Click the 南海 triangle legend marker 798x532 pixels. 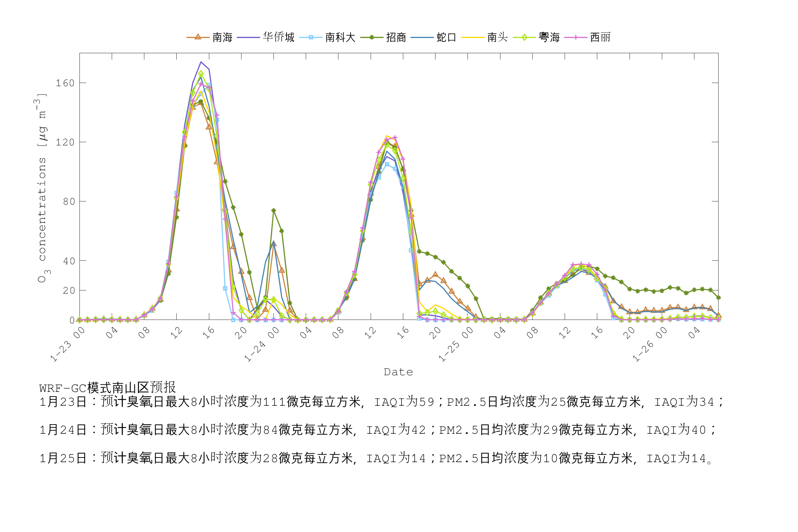click(x=198, y=37)
